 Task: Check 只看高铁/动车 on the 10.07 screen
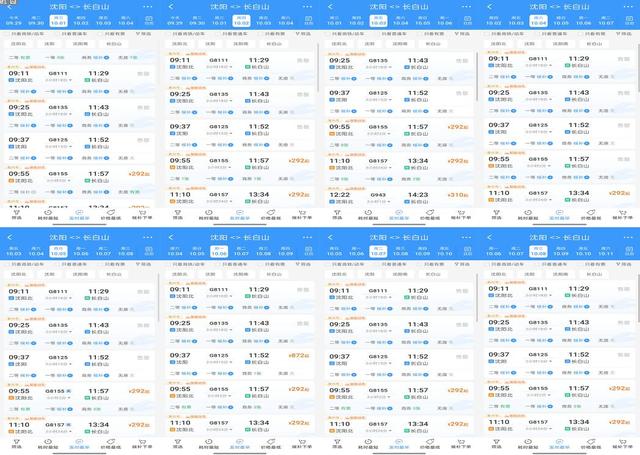pyautogui.click(x=347, y=264)
